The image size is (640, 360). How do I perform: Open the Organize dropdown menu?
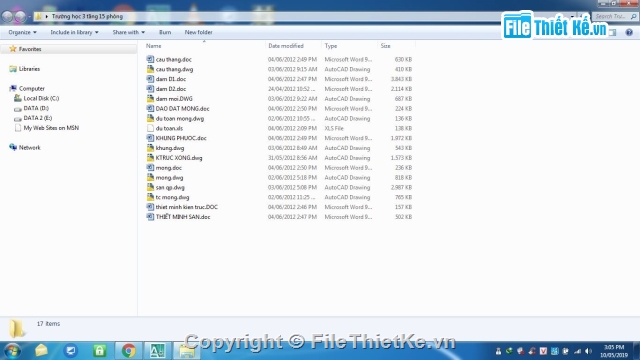22,32
